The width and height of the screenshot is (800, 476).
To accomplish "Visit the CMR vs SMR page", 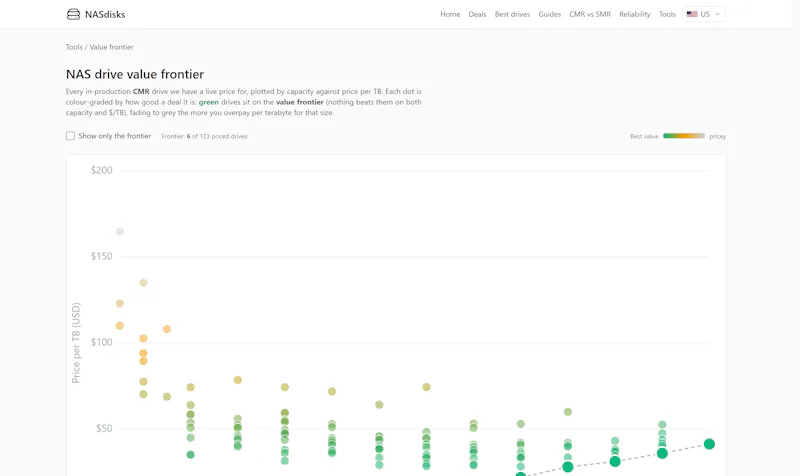I will [x=590, y=14].
